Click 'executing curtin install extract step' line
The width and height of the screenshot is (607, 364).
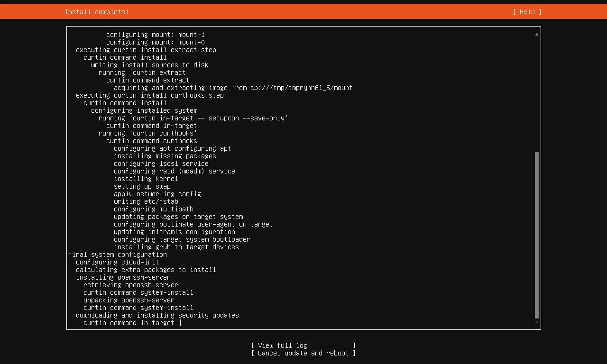click(x=146, y=50)
